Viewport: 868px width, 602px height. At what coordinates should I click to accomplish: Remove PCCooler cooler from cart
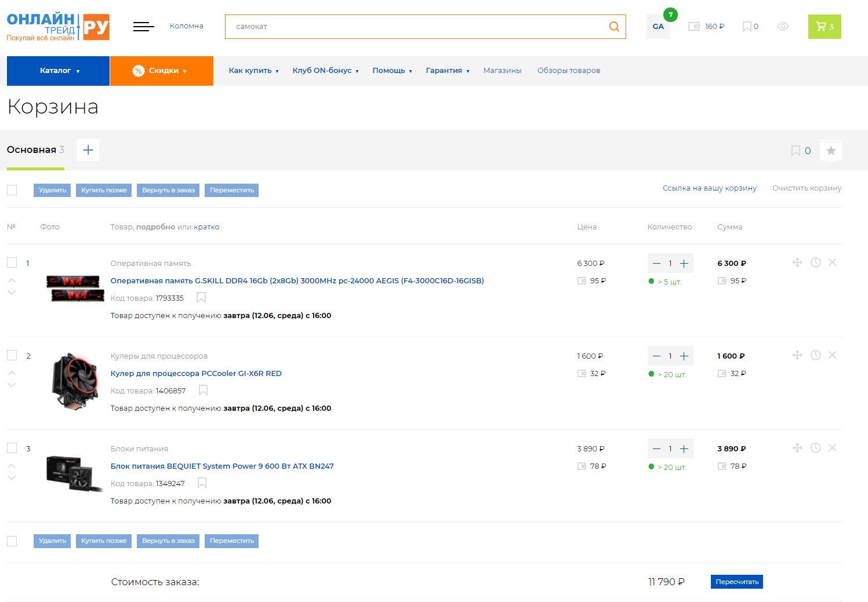(x=832, y=355)
